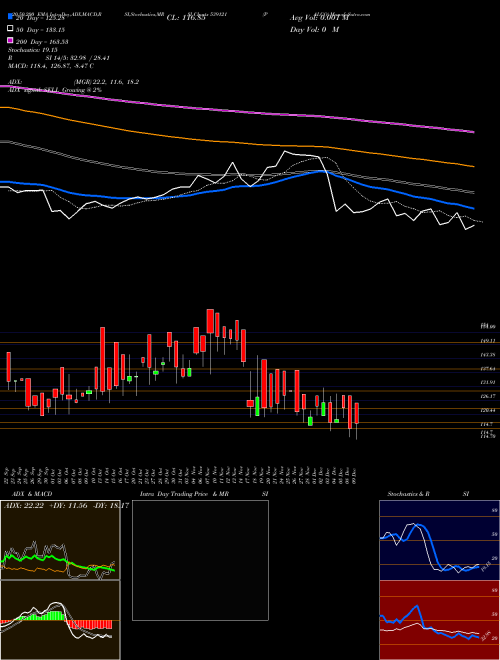Screen dimensions: 500x660
Task: Click the 'Avg Vol: 0.001 M' label
Action: [x=319, y=18]
